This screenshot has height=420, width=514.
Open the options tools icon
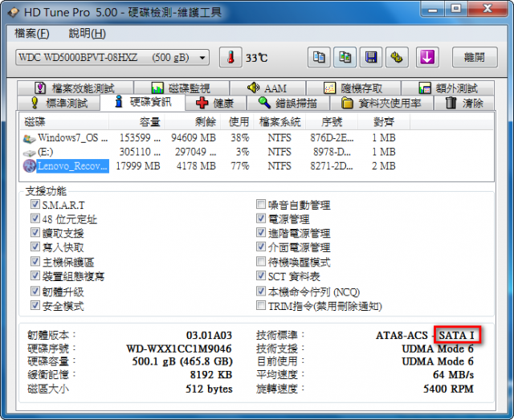(397, 57)
